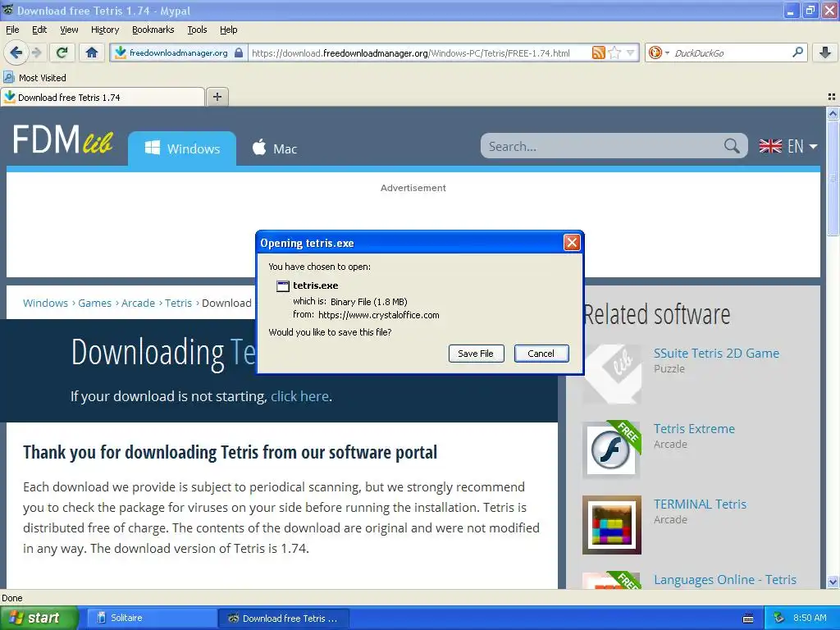
Task: Open the DuckDuckGo search engine selector
Action: 659,52
